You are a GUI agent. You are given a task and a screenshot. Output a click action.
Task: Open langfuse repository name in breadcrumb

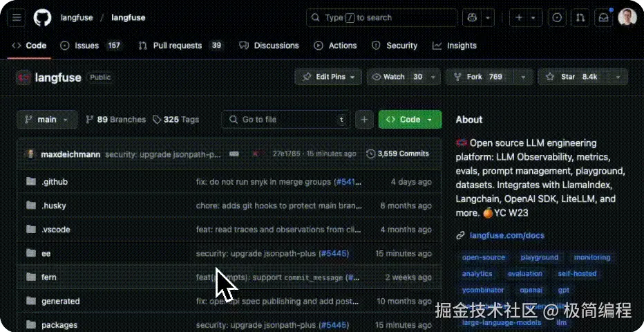pos(128,18)
